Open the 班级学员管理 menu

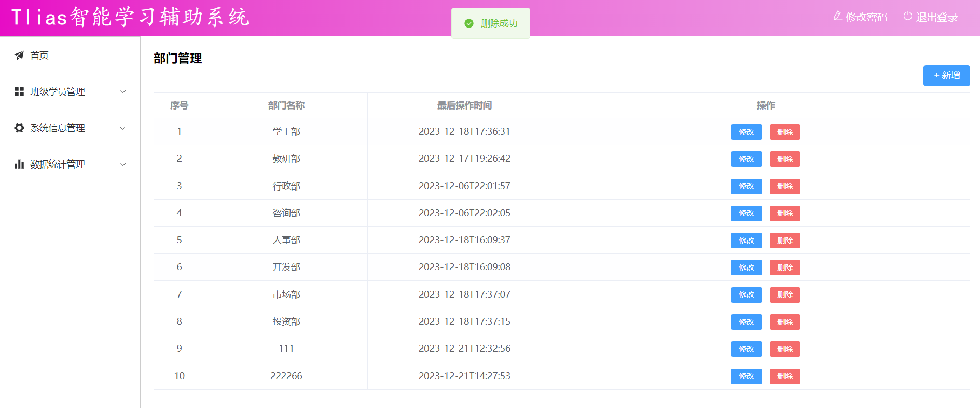click(70, 92)
